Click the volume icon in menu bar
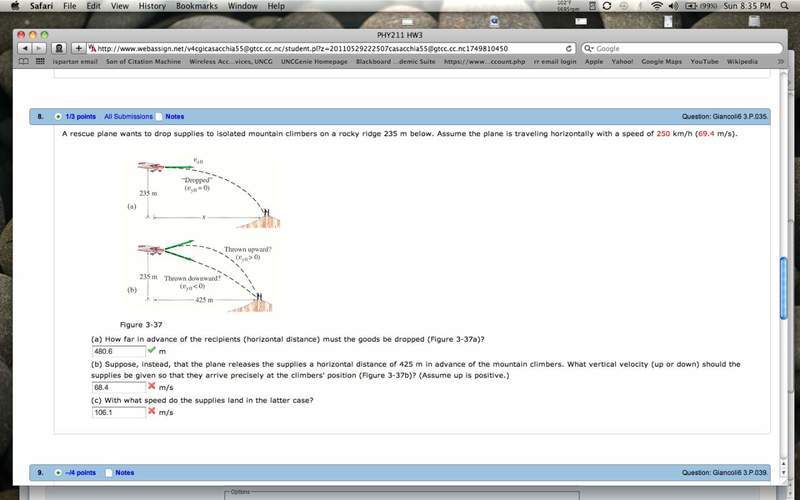The height and width of the screenshot is (500, 800). pyautogui.click(x=673, y=6)
